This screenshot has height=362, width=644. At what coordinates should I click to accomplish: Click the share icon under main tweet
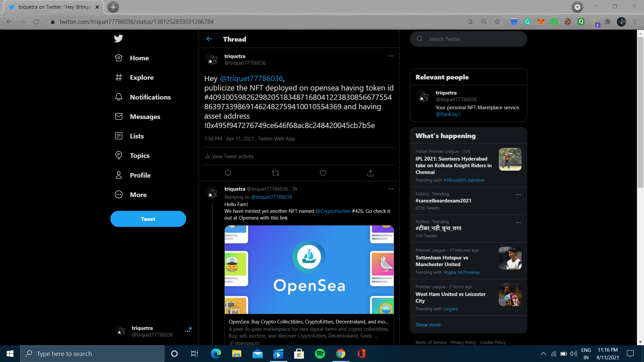370,173
